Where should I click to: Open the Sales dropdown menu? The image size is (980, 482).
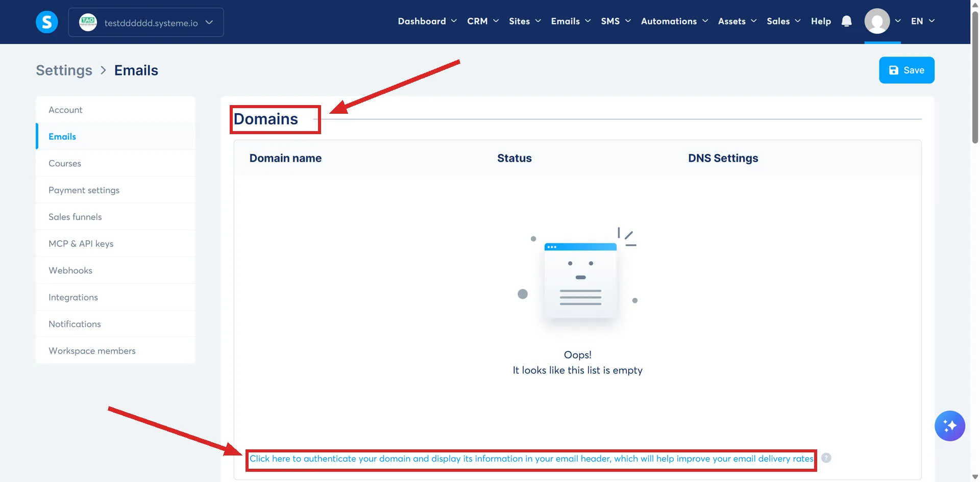tap(783, 21)
